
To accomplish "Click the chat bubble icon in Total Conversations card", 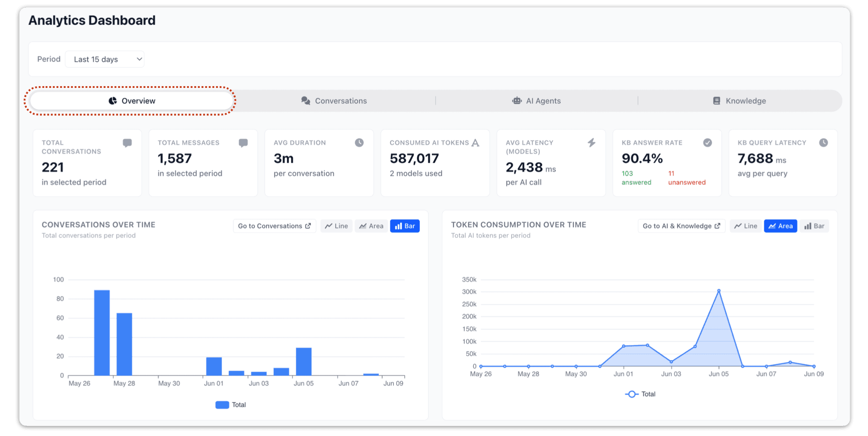I will (127, 143).
